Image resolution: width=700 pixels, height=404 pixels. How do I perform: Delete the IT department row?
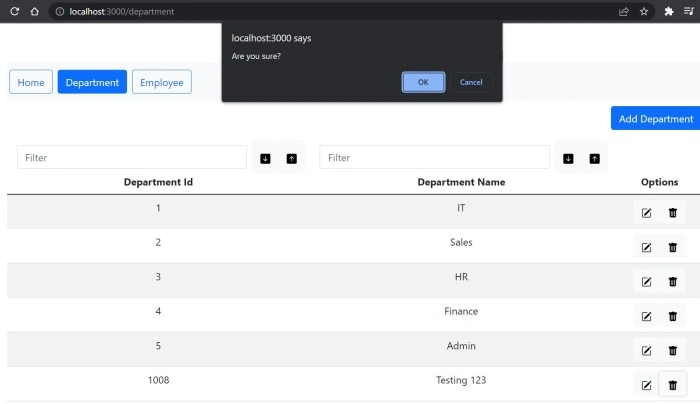coord(672,213)
